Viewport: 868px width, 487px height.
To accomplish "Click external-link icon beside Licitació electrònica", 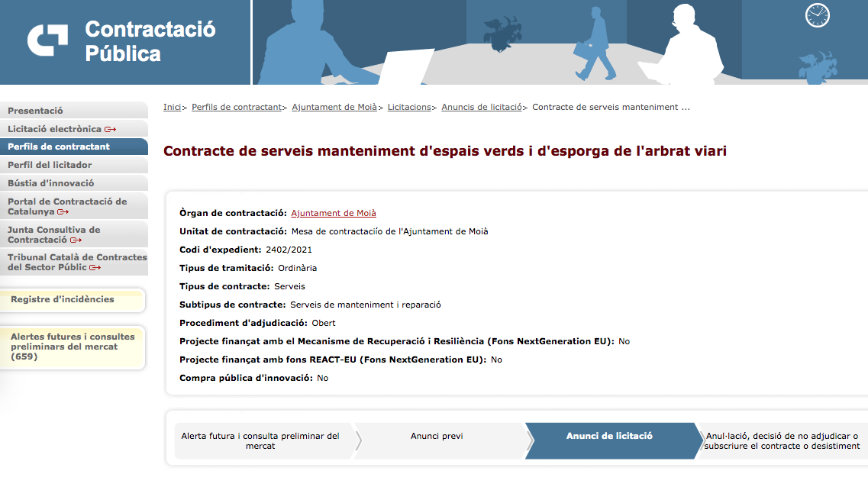I will [x=111, y=130].
